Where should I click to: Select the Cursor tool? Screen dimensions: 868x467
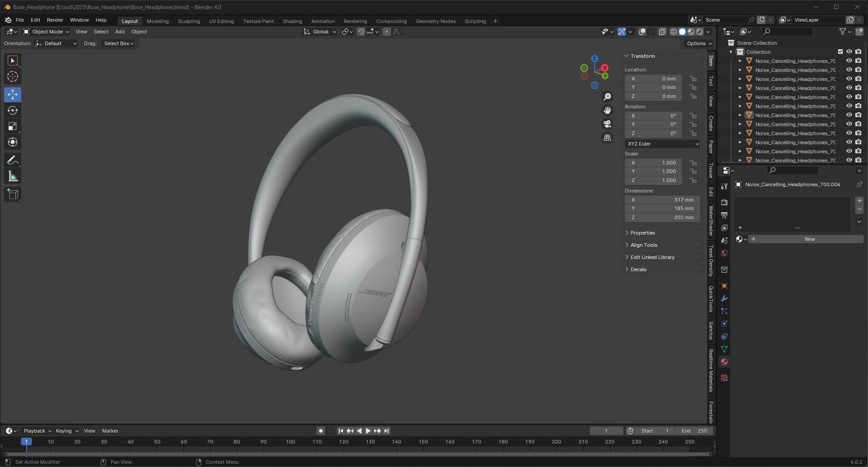click(x=13, y=76)
